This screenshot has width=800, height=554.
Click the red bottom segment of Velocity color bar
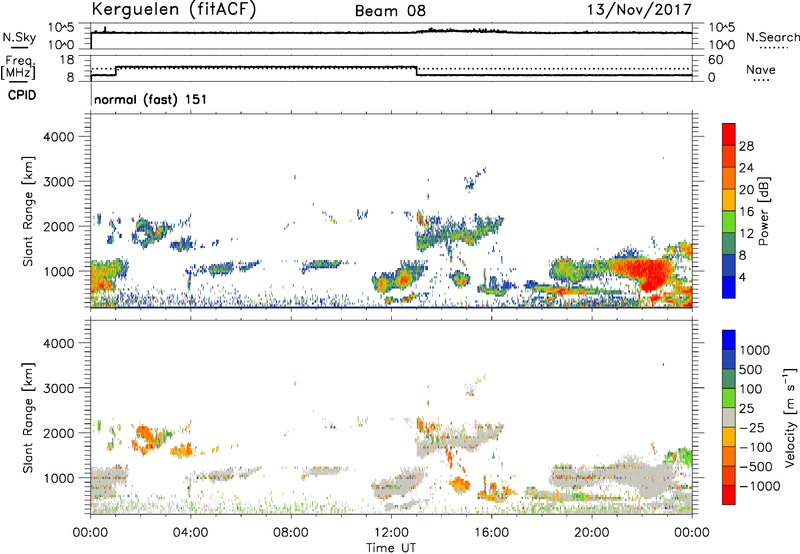(729, 495)
